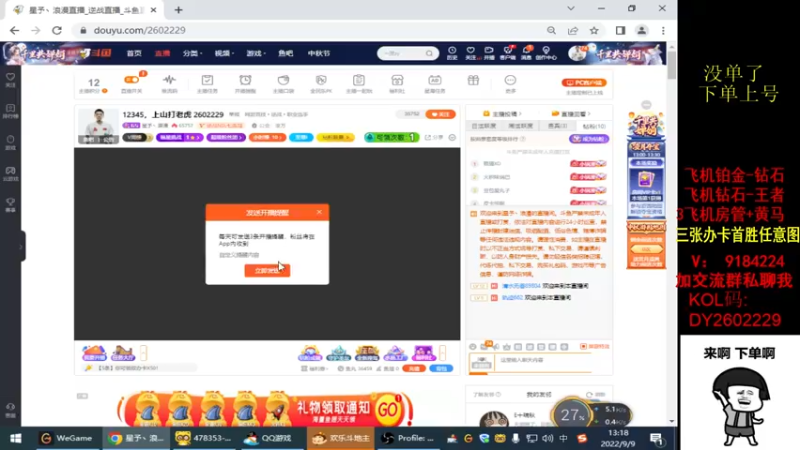This screenshot has height=450, width=800.
Task: Open WeGame from the taskbar
Action: pyautogui.click(x=67, y=438)
